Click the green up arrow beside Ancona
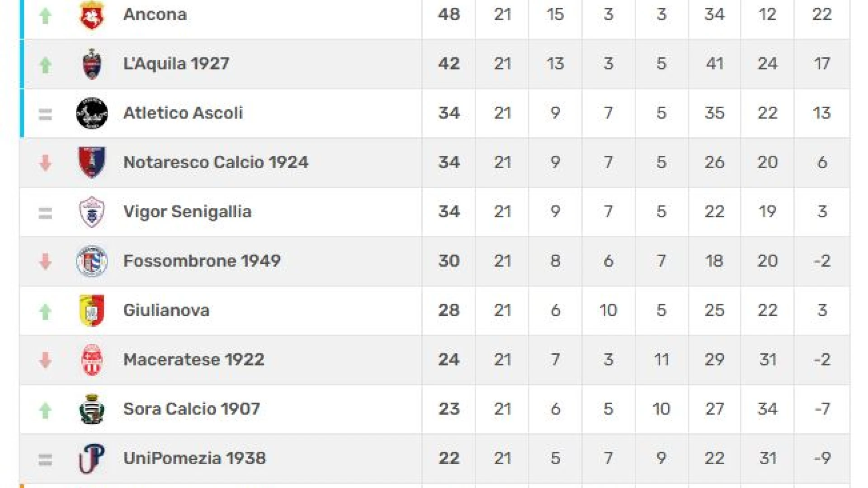Viewport: 868px width, 488px height. click(x=45, y=16)
